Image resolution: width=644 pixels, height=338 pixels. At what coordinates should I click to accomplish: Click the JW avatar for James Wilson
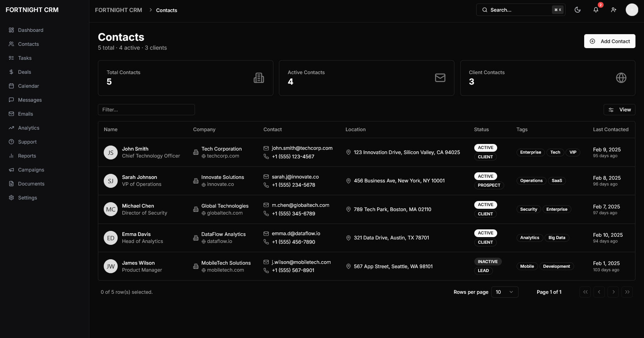click(x=111, y=267)
